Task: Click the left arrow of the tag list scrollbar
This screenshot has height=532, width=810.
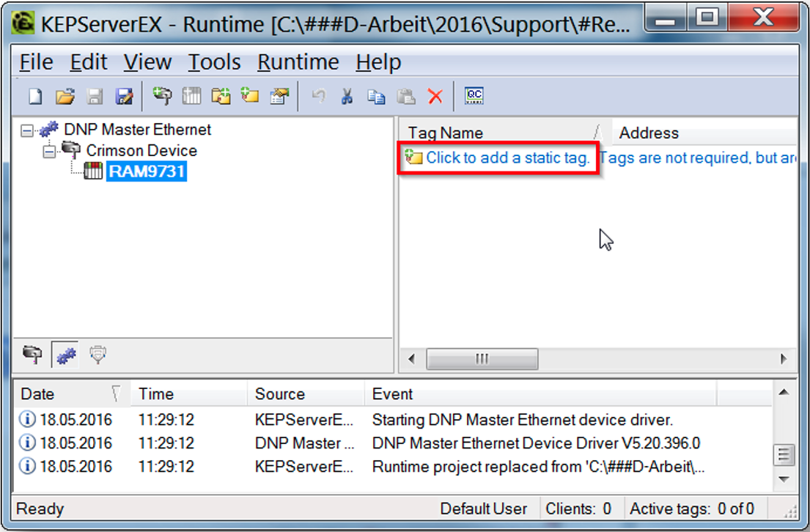Action: click(x=412, y=358)
